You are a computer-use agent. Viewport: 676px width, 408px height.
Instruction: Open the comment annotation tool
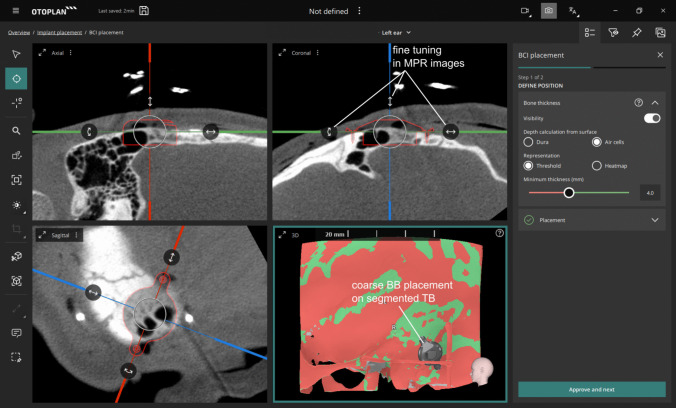coord(16,333)
